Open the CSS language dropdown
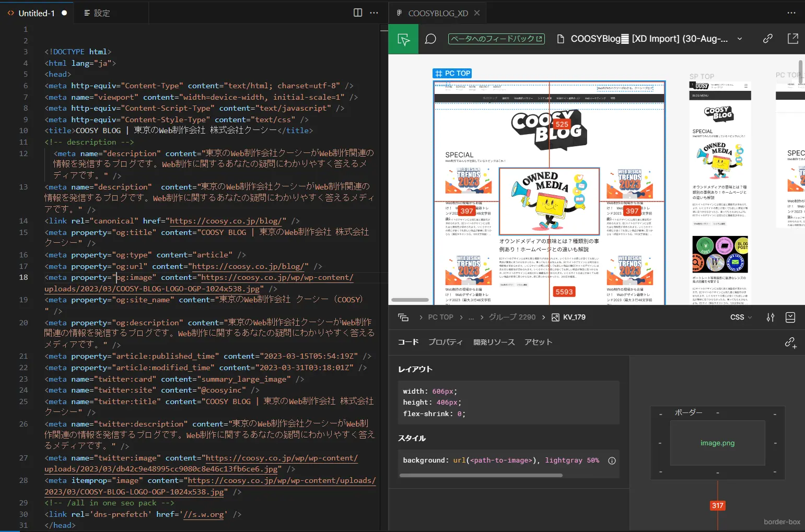This screenshot has height=532, width=805. [x=741, y=317]
